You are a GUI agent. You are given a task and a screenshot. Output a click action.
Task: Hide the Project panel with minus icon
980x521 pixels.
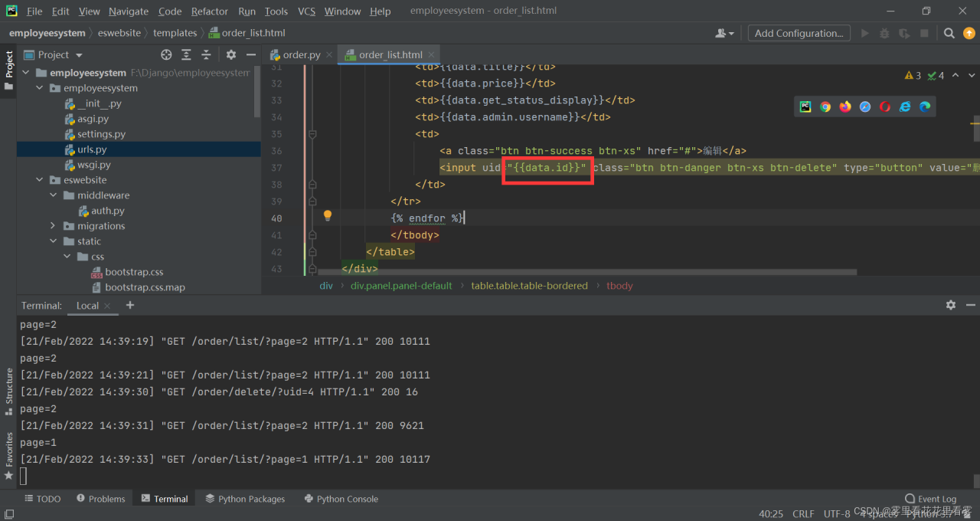coord(250,54)
